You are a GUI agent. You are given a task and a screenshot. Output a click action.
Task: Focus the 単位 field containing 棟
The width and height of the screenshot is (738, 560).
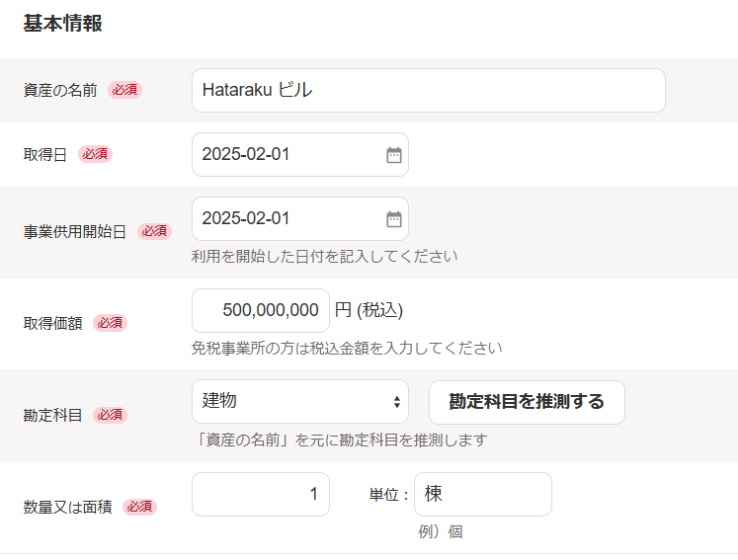click(x=482, y=494)
